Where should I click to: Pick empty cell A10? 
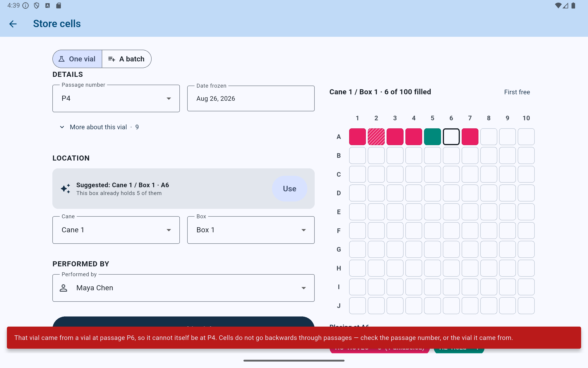click(x=526, y=137)
